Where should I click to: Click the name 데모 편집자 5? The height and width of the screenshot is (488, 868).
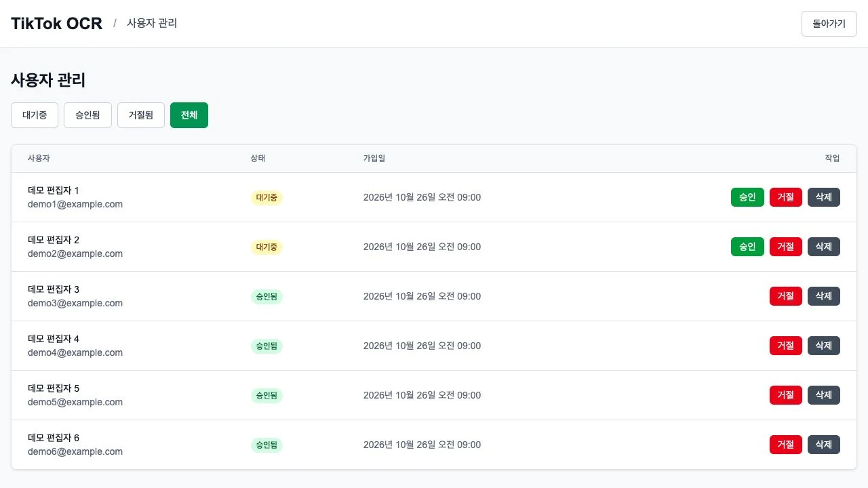[54, 388]
